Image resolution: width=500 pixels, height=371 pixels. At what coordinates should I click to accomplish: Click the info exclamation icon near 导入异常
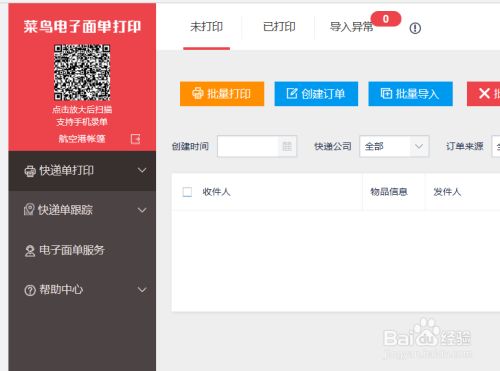(x=415, y=28)
